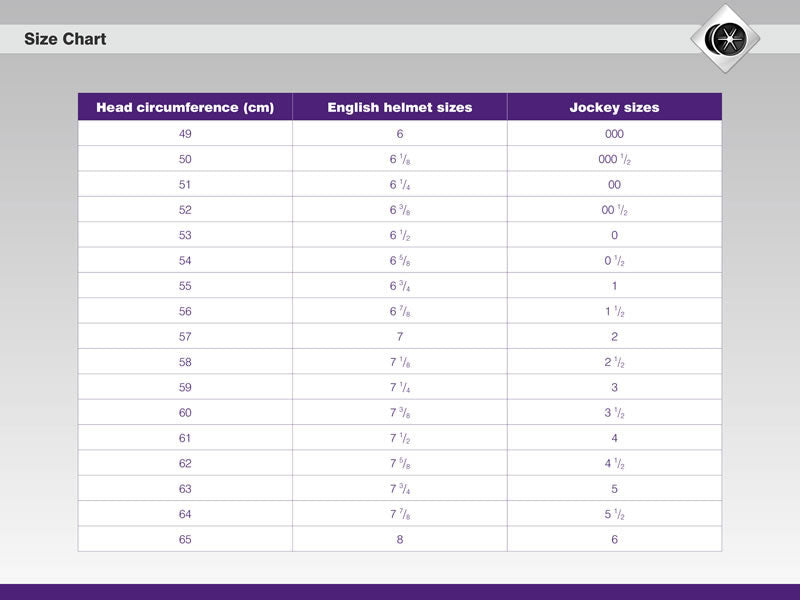Click English helmet size '7 3/8'

400,413
